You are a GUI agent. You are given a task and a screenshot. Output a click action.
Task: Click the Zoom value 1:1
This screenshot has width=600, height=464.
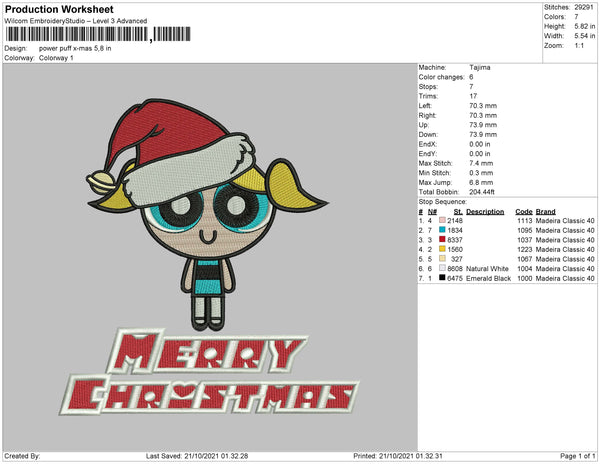579,46
